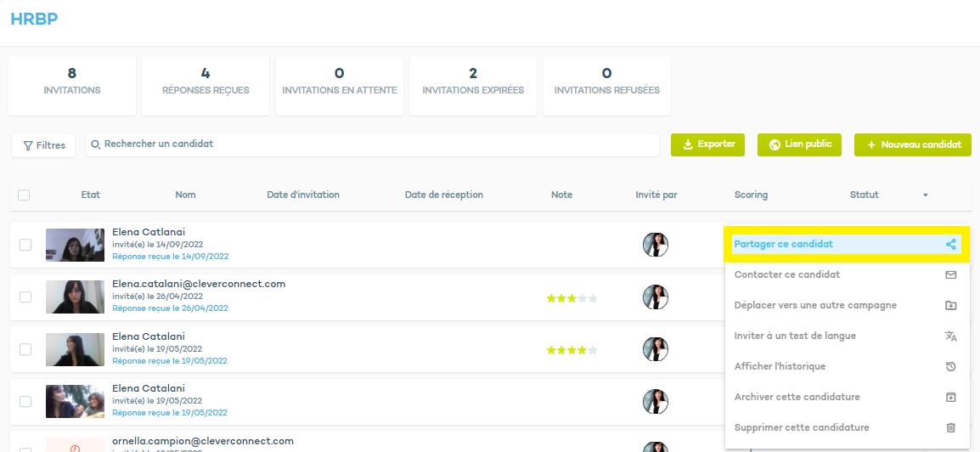
Task: Select checkbox for Elena.catalani@cleverconnect.com row
Action: pyautogui.click(x=25, y=297)
